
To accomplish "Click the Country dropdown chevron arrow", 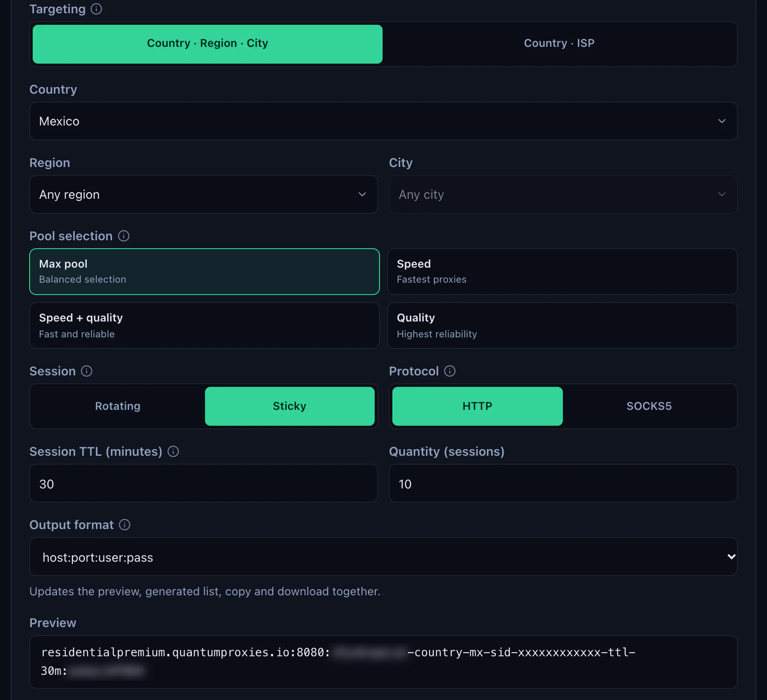I will tap(722, 121).
